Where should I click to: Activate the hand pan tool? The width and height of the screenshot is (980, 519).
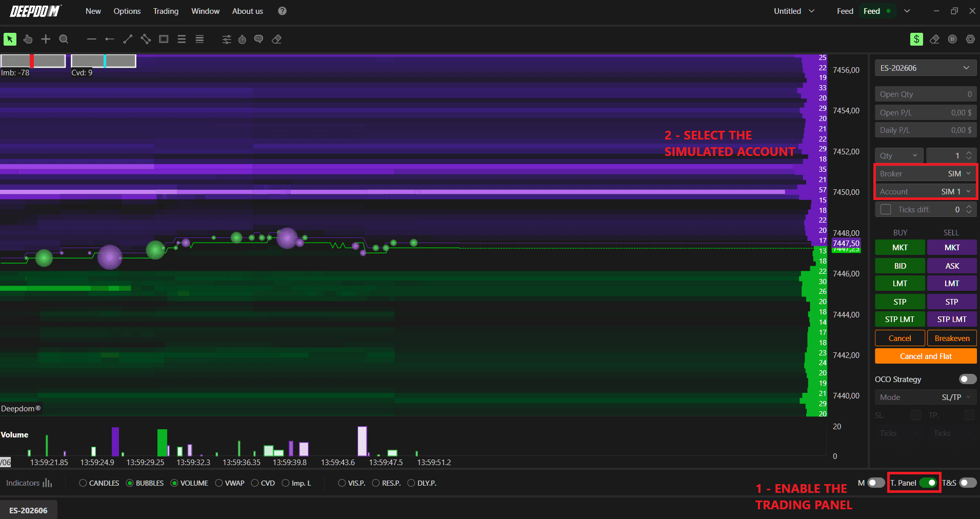pyautogui.click(x=28, y=39)
